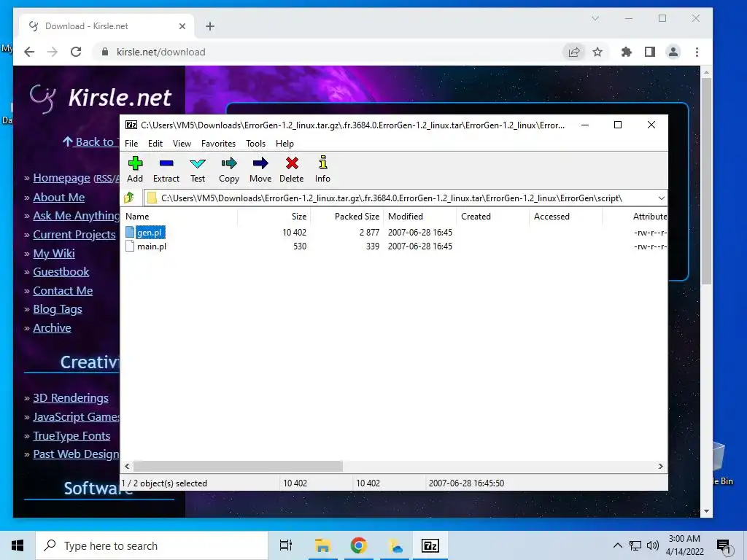Open the About Me link
This screenshot has width=747, height=560.
point(58,197)
